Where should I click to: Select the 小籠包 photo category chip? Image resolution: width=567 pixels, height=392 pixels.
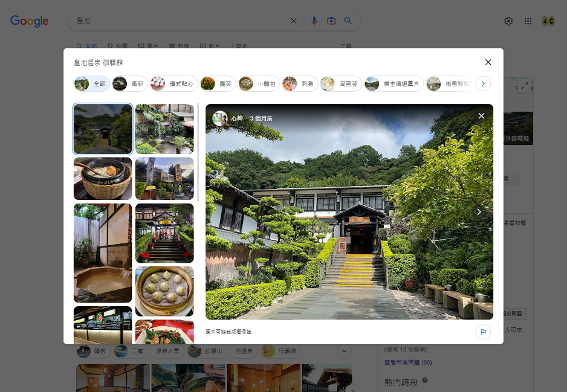point(259,84)
